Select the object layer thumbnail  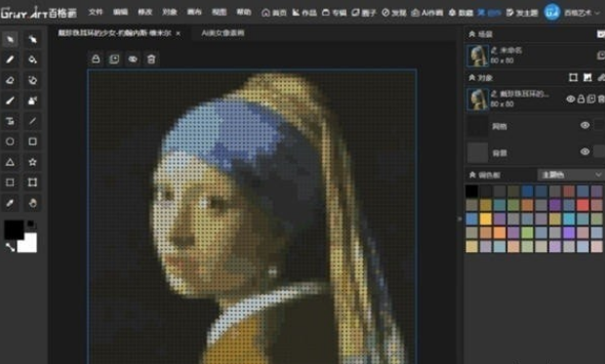point(478,100)
